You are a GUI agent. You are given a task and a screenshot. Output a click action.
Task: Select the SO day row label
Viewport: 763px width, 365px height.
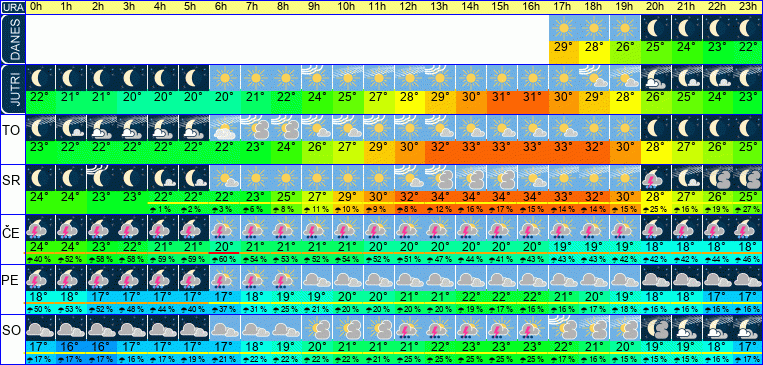(x=13, y=331)
